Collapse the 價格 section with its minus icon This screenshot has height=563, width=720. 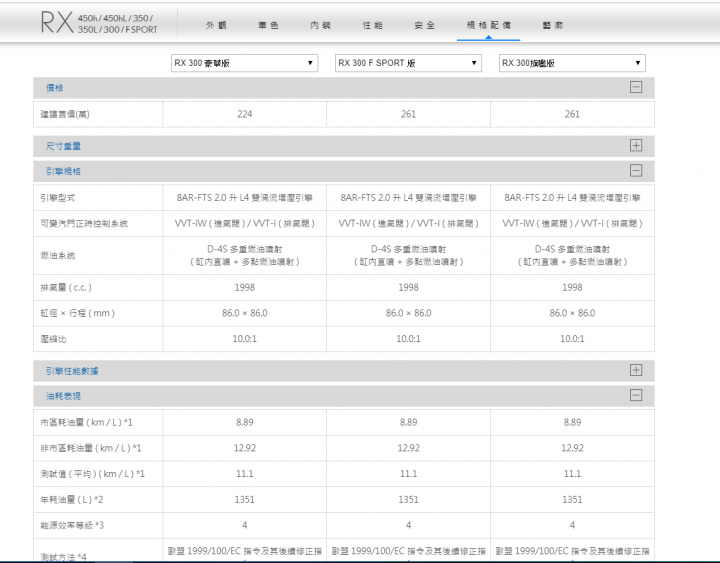[636, 87]
